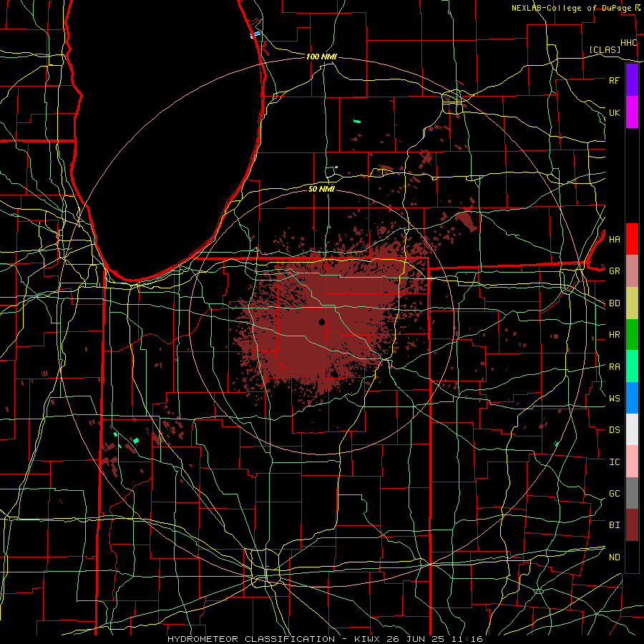This screenshot has width=644, height=644.
Task: Select the red HA legend color swatch
Action: pos(632,239)
